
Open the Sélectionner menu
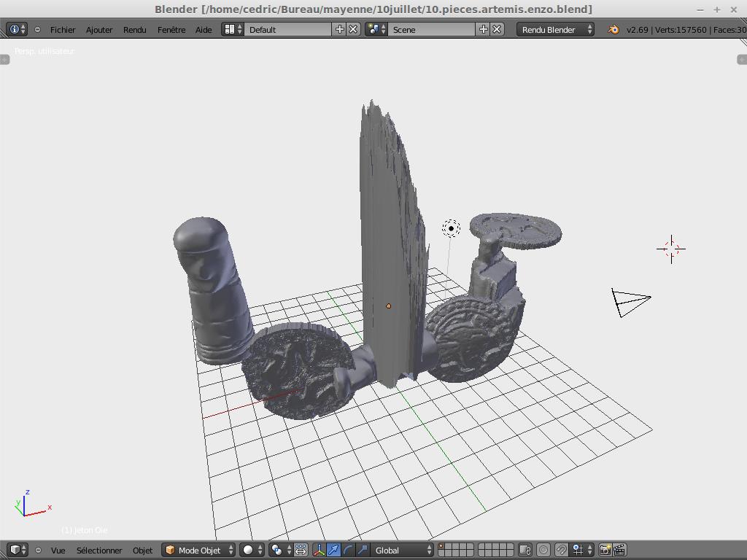click(x=99, y=550)
